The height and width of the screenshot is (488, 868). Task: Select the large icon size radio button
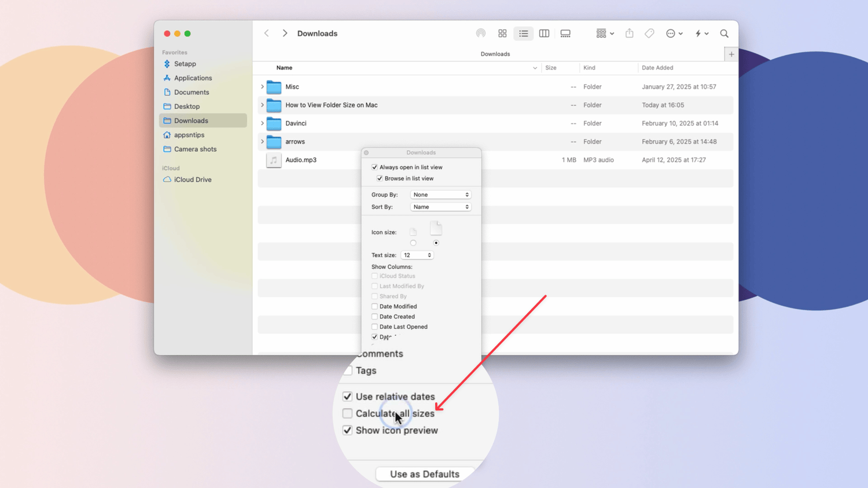(436, 243)
